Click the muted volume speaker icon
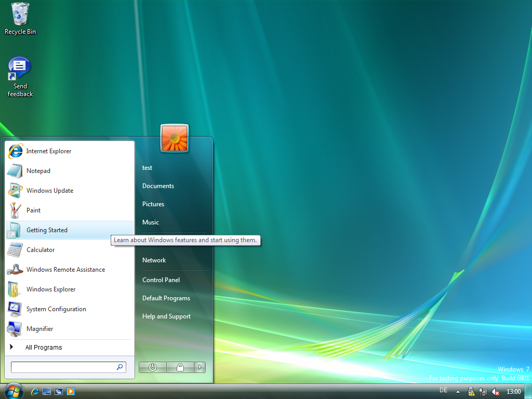532x399 pixels. tap(495, 392)
